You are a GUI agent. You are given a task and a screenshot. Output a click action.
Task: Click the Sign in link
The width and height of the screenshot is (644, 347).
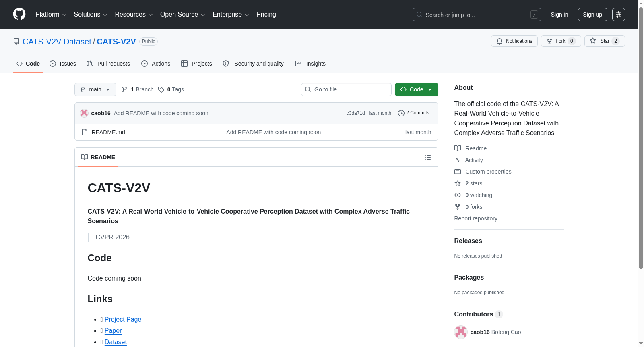559,15
